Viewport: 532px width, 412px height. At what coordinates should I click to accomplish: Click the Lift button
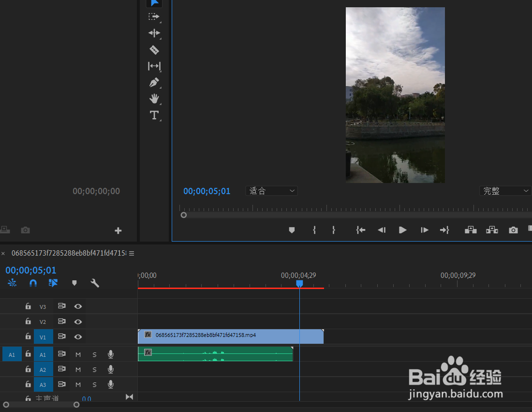[471, 230]
